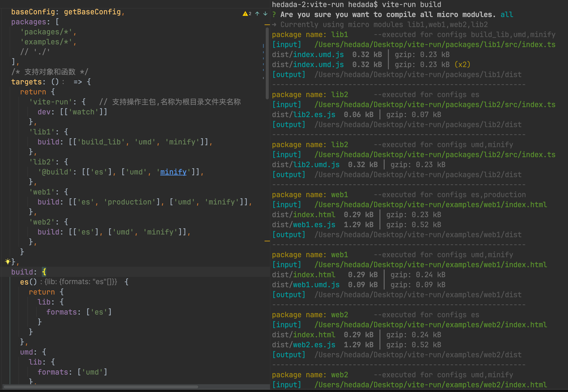The width and height of the screenshot is (568, 392).
Task: Click the es() method name
Action: pyautogui.click(x=24, y=282)
